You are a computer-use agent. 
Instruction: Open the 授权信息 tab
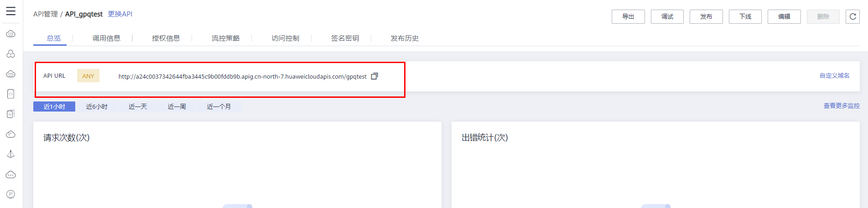pos(166,38)
